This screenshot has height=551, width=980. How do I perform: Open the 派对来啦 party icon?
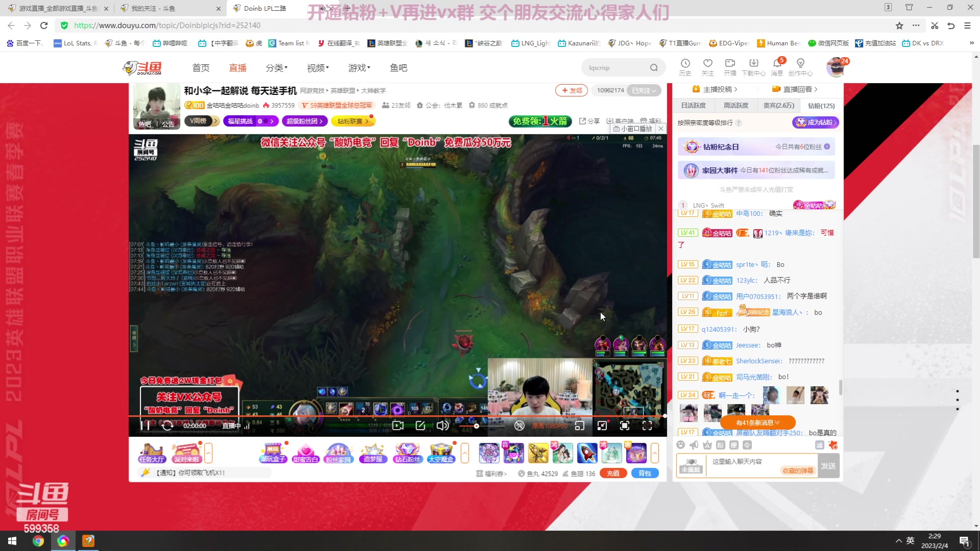tap(187, 453)
